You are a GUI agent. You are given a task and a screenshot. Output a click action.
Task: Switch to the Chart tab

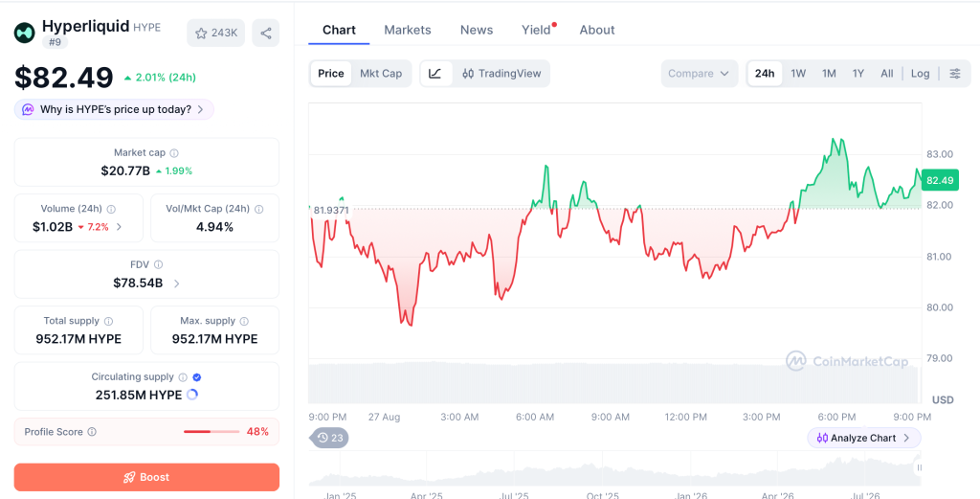click(x=339, y=30)
